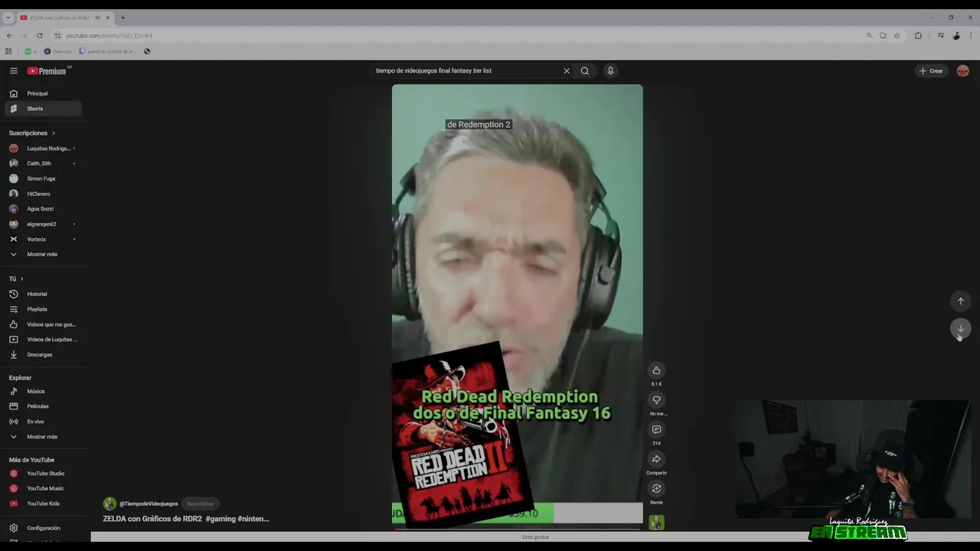Open Chrome three-dot menu
The width and height of the screenshot is (980, 551).
click(971, 35)
